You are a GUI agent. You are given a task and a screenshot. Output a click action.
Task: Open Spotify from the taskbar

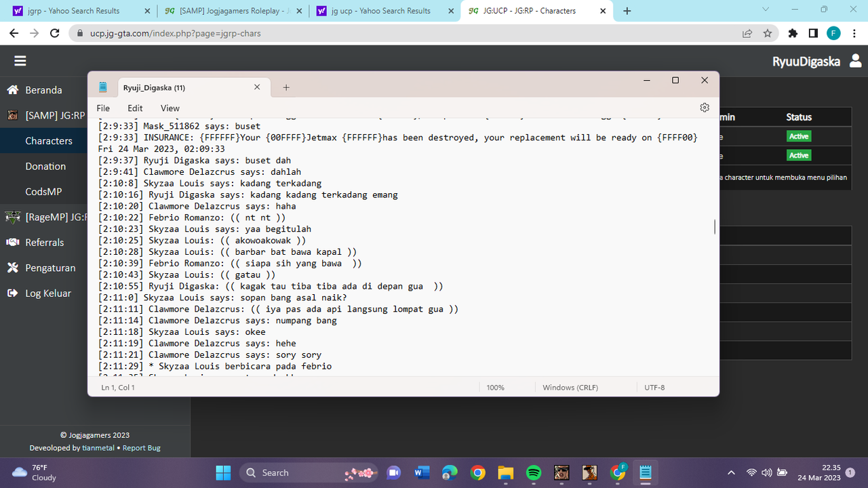[x=534, y=472]
